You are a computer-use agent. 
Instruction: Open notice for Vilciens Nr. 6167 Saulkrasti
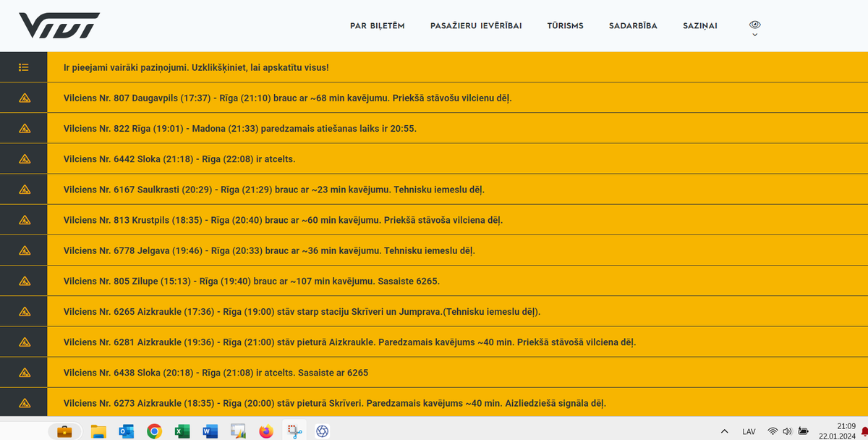coord(457,190)
